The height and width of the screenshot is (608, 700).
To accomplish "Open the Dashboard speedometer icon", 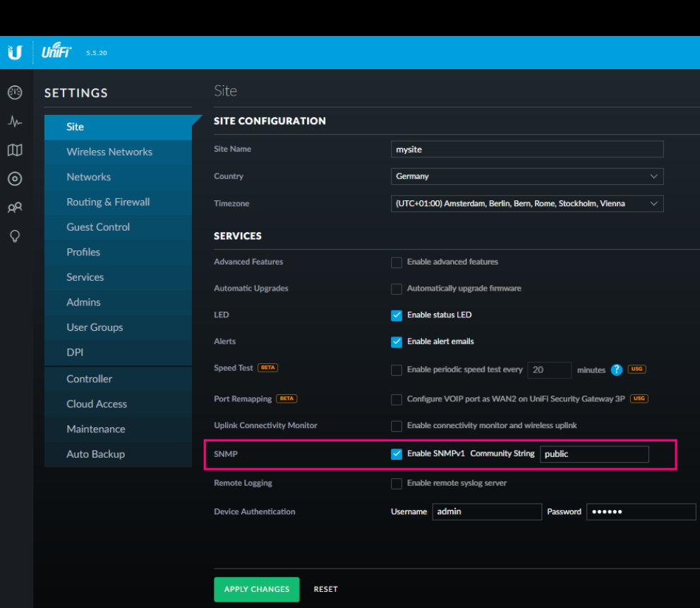I will pos(15,92).
